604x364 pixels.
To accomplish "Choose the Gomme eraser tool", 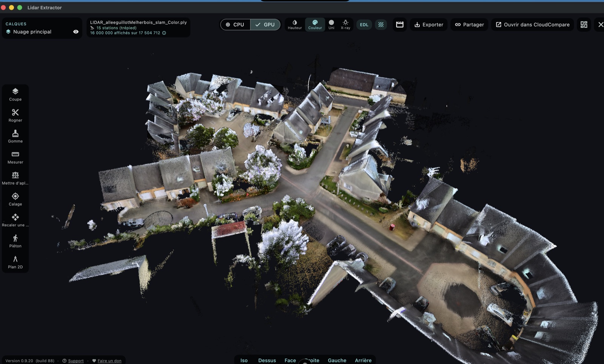I will click(x=15, y=137).
